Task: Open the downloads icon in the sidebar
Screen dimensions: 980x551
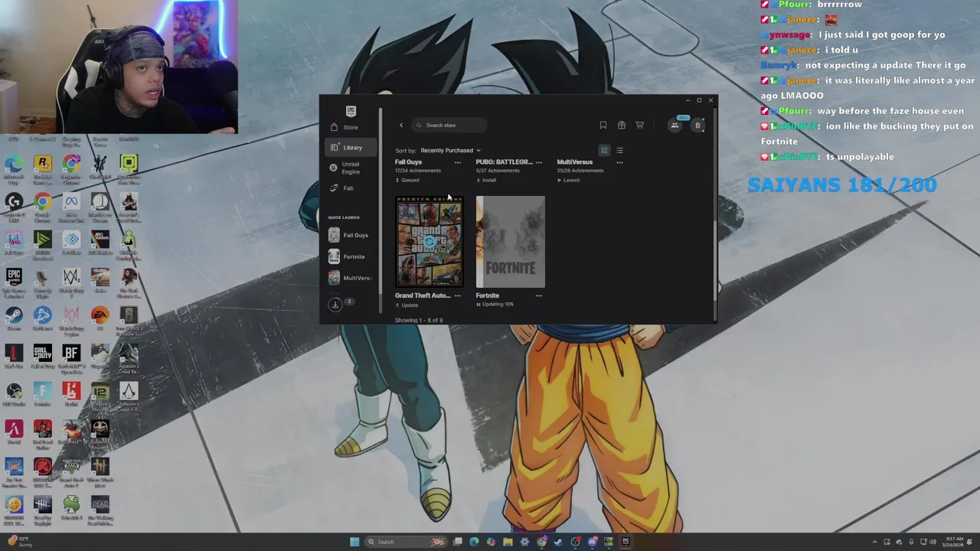Action: pyautogui.click(x=335, y=305)
